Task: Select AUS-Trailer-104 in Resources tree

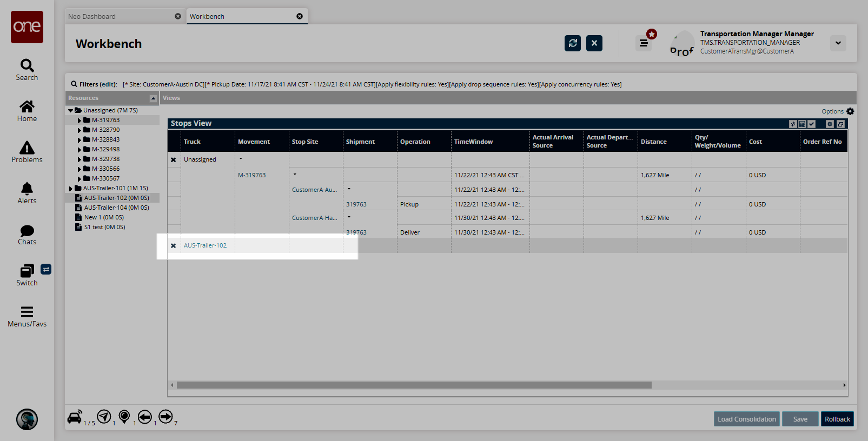Action: (117, 208)
